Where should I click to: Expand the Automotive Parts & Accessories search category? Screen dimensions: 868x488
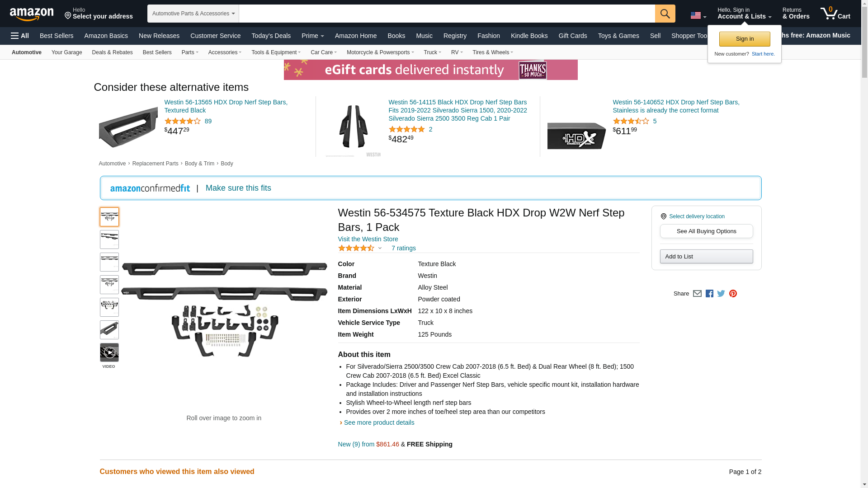[193, 14]
